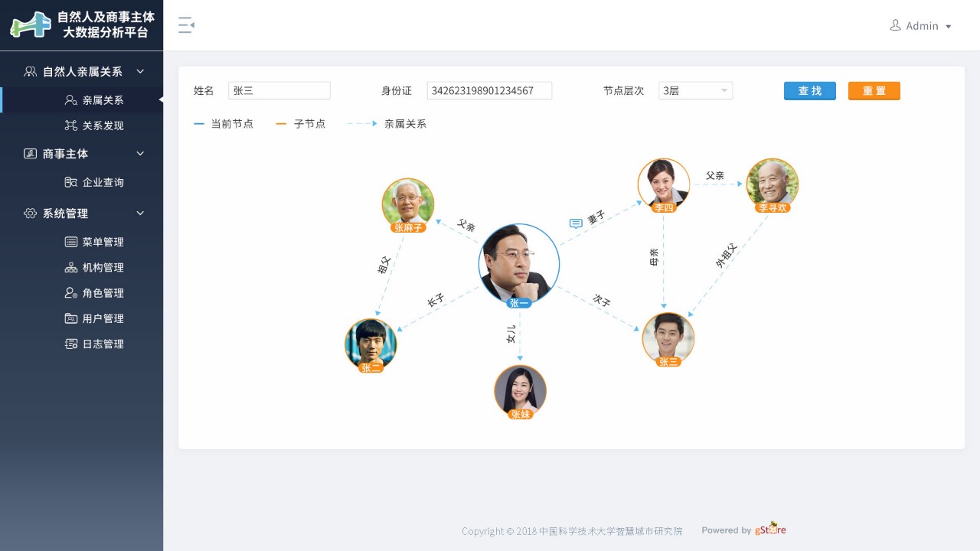Open the 节点层次 dropdown showing 3层
This screenshot has height=551, width=980.
pos(696,90)
